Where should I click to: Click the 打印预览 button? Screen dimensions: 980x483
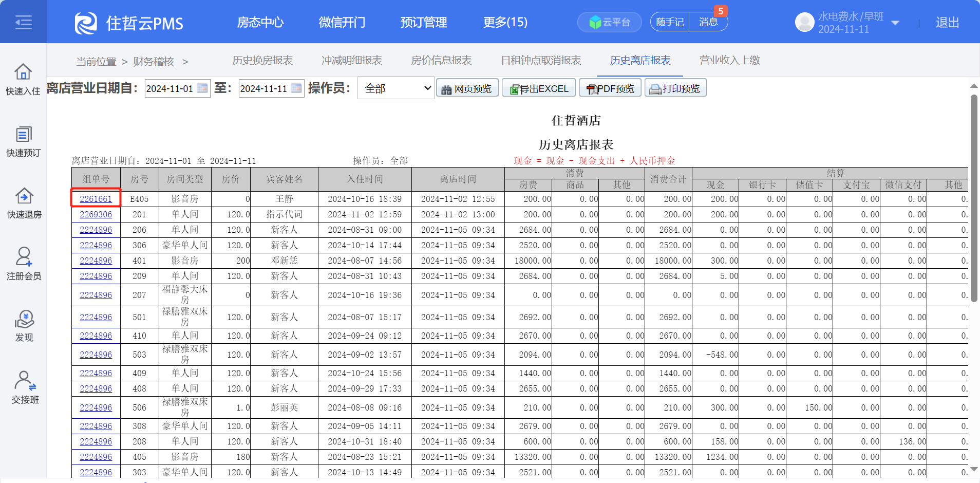point(675,88)
